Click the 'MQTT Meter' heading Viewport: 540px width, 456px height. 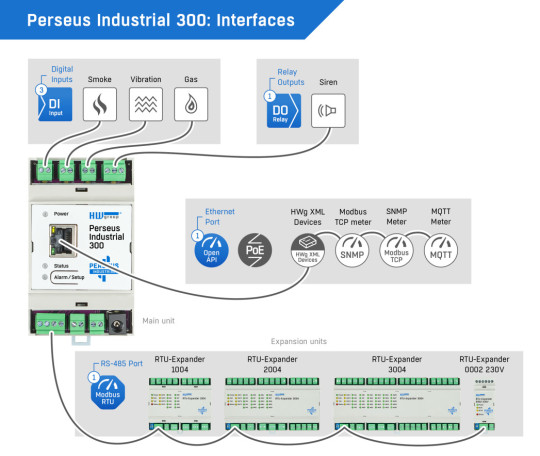click(x=441, y=217)
